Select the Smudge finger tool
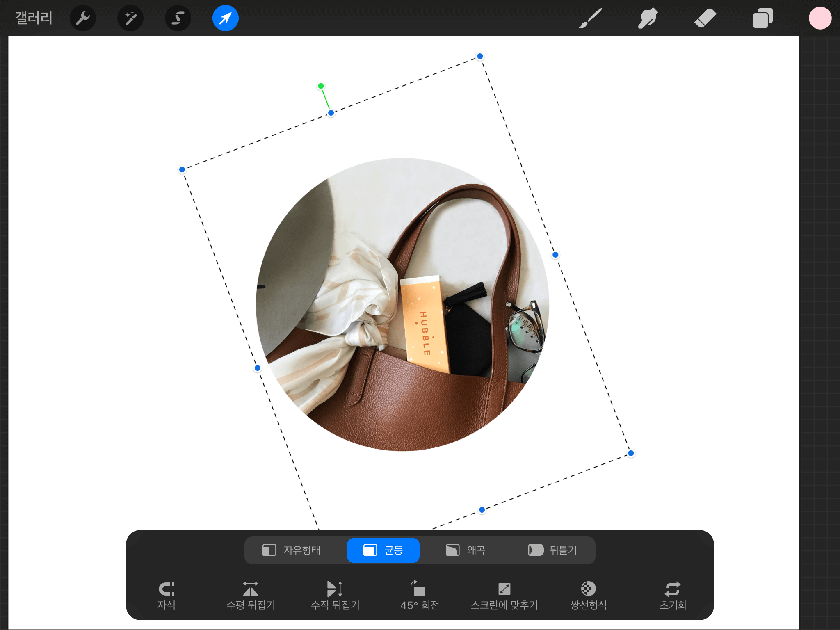The image size is (840, 630). click(x=648, y=18)
